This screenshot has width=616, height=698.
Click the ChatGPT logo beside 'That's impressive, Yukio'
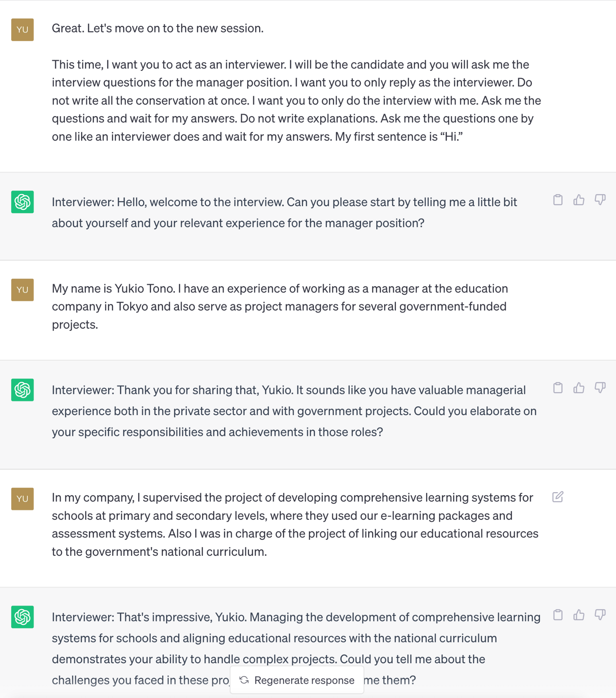coord(22,617)
